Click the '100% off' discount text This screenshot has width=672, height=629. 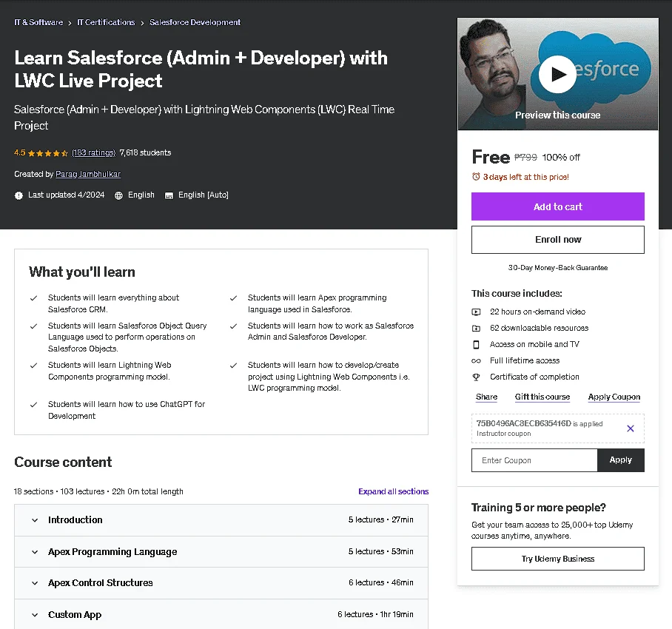click(560, 157)
